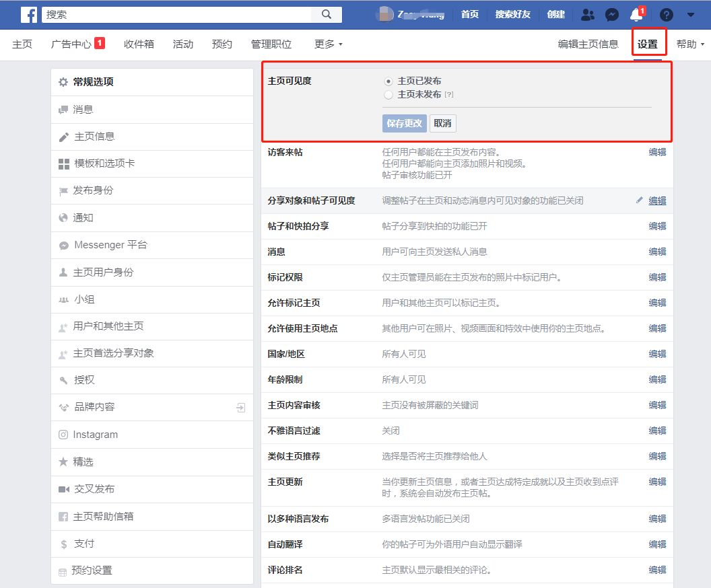Screen dimensions: 711x588
Task: Go to 首页 in top bar
Action: click(470, 15)
